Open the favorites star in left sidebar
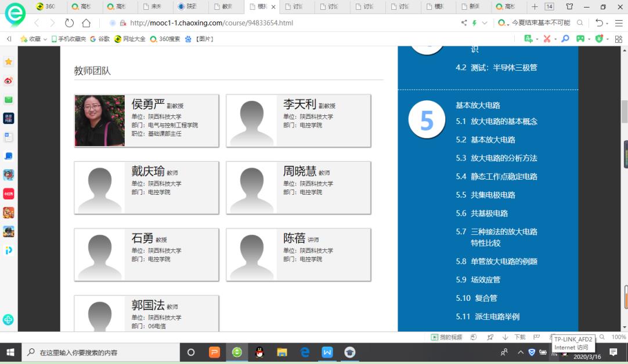The height and width of the screenshot is (364, 628). coord(9,62)
